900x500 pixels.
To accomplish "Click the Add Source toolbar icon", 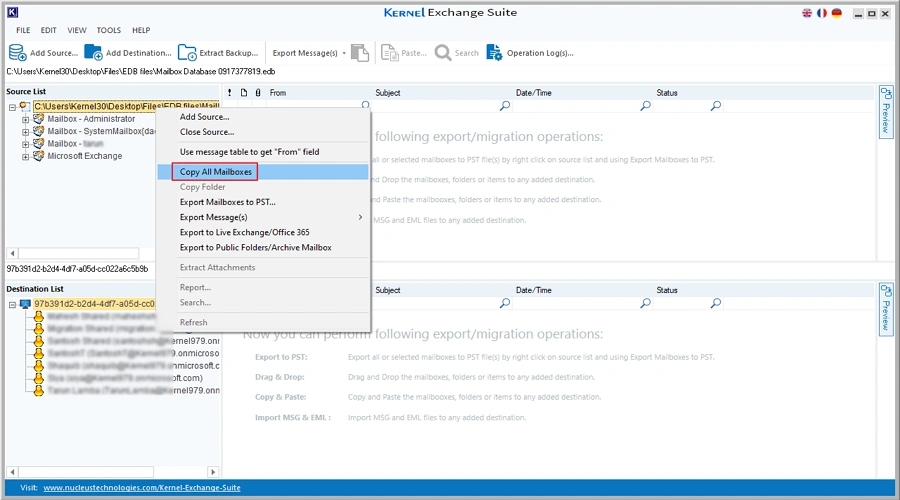I will click(18, 52).
